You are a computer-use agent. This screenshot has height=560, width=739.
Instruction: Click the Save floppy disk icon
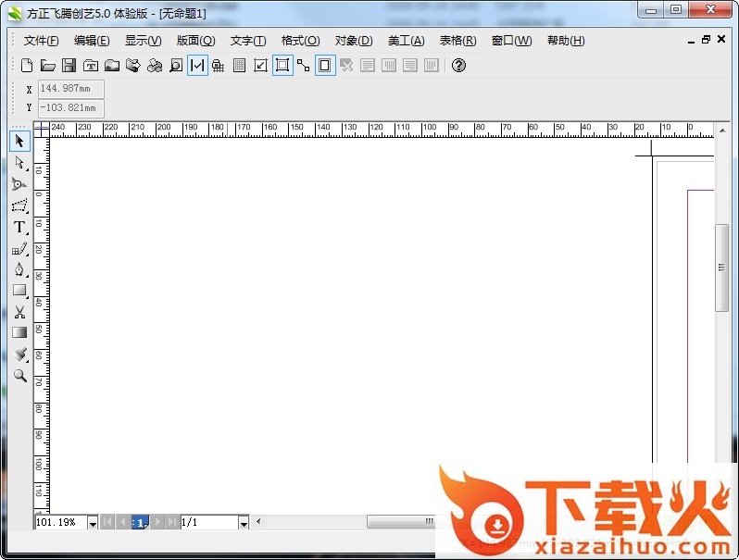pyautogui.click(x=69, y=66)
